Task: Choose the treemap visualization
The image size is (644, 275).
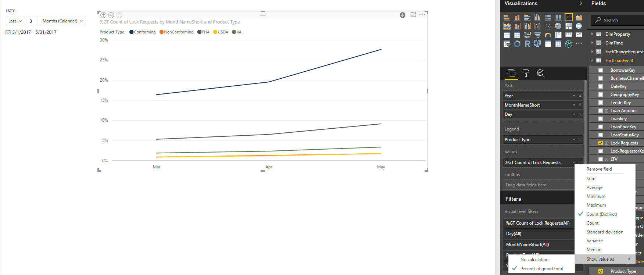Action: point(569,26)
